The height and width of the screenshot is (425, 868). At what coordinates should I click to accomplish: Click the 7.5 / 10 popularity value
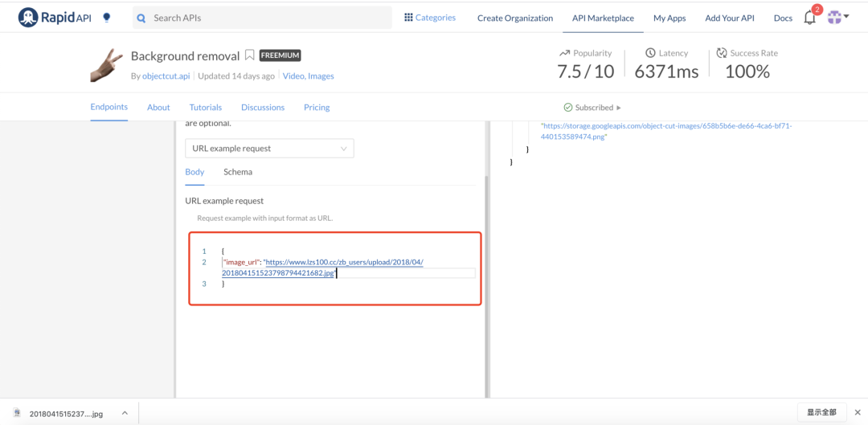pos(586,72)
